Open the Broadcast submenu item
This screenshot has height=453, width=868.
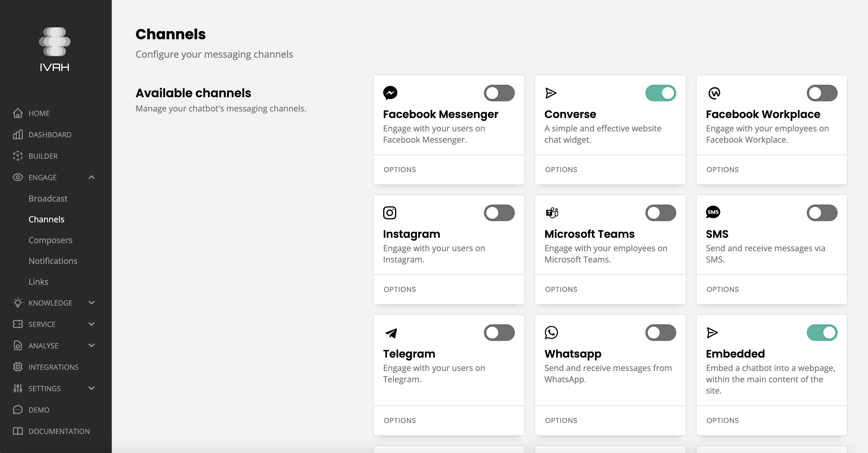48,199
